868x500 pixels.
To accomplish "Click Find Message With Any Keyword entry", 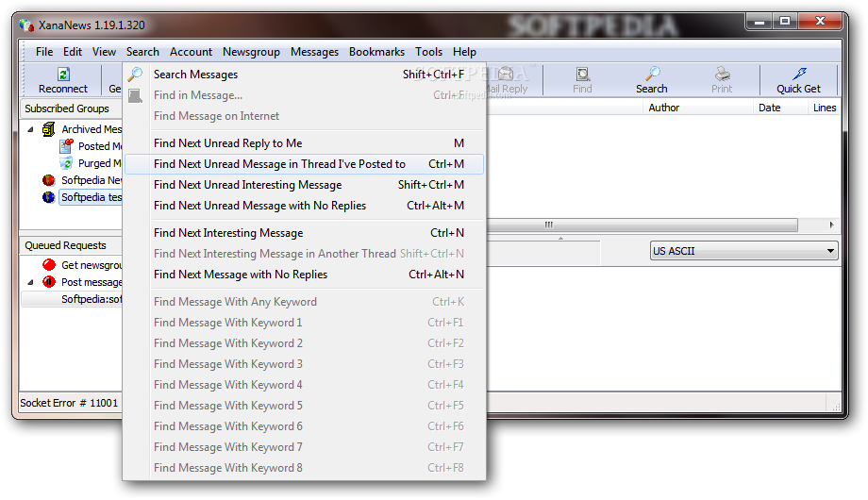I will 305,302.
